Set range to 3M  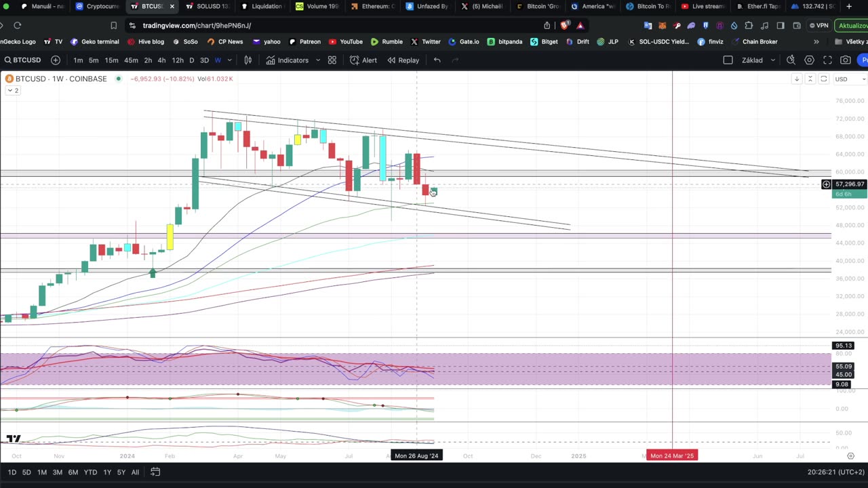(58, 472)
